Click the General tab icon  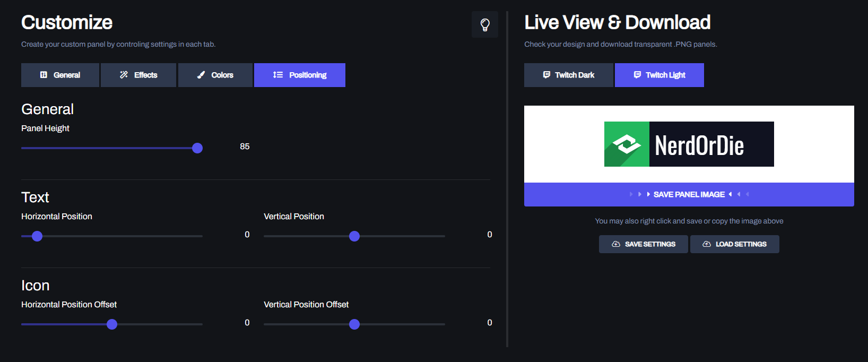coord(44,75)
